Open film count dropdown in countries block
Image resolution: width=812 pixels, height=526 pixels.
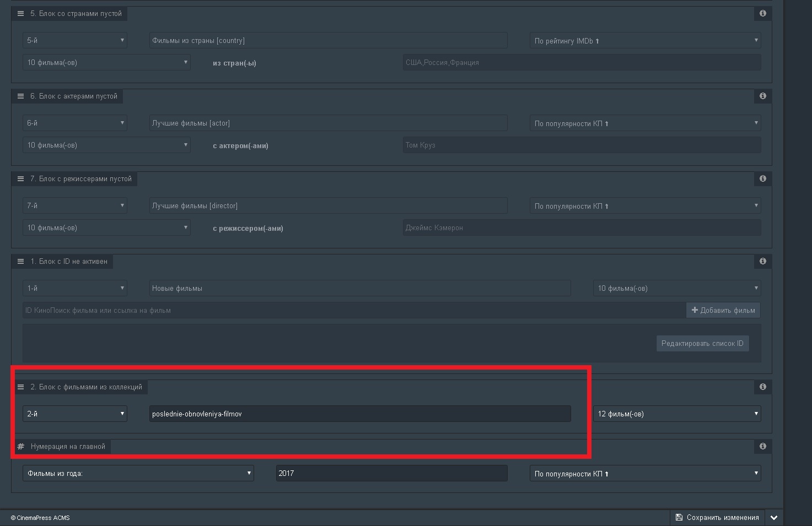106,62
